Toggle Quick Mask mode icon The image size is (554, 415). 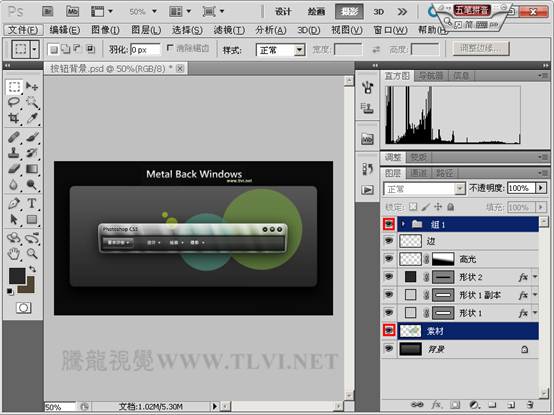(x=23, y=308)
